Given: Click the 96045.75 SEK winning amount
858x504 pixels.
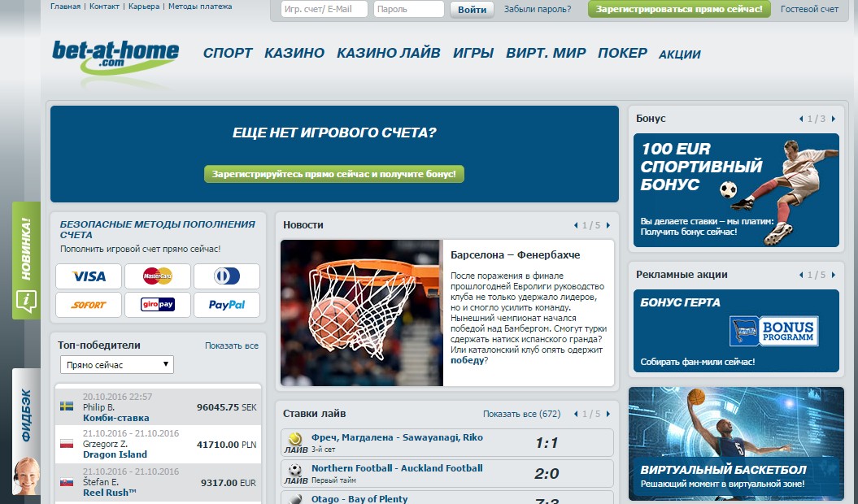Looking at the screenshot, I should (227, 408).
